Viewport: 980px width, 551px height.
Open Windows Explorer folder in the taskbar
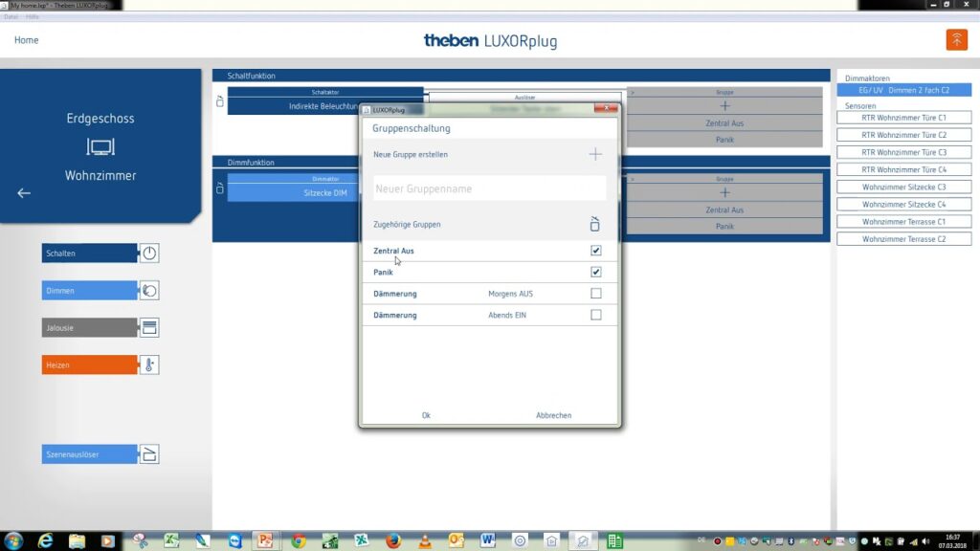point(77,540)
